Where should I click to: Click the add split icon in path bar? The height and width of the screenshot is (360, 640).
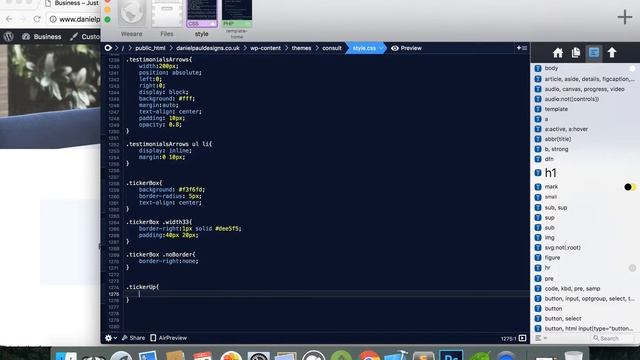pos(522,48)
